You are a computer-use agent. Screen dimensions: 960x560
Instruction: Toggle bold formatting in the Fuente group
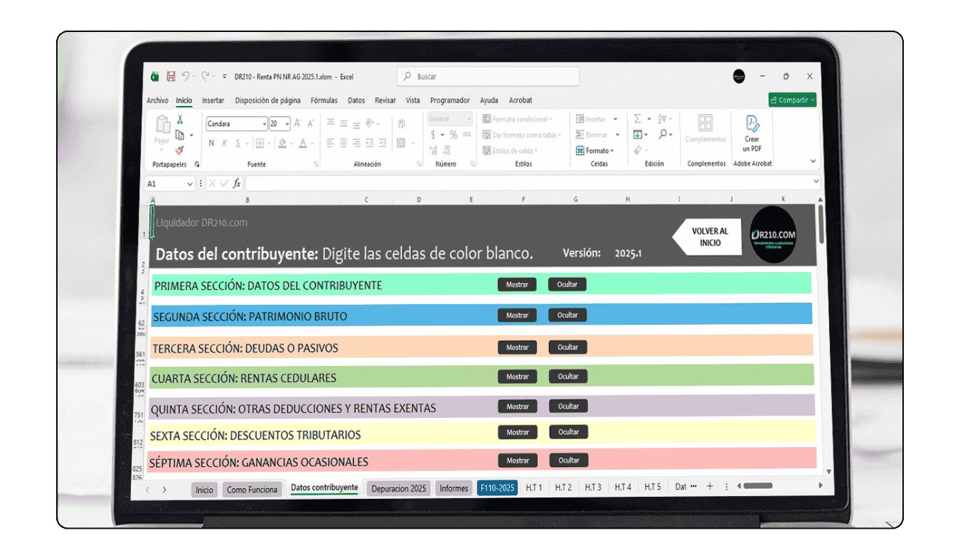(x=211, y=143)
